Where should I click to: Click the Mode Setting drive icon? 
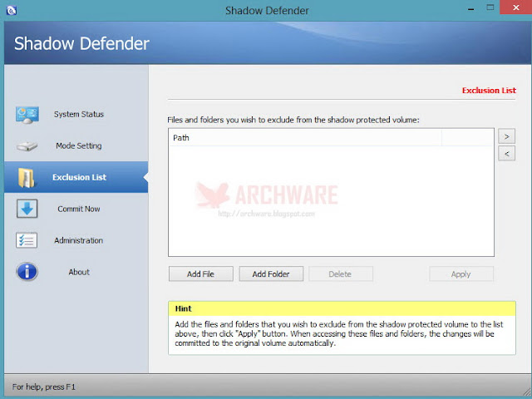click(x=27, y=146)
